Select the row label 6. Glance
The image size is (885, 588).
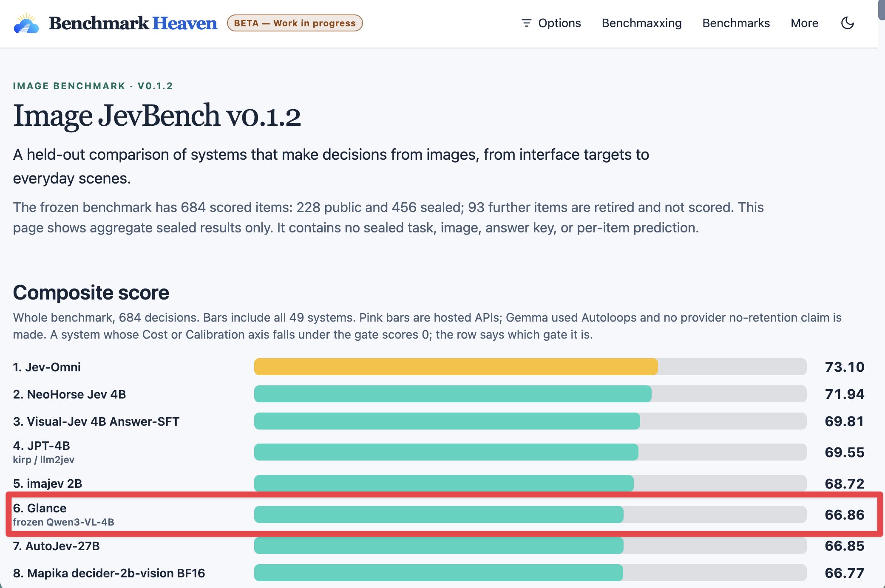click(x=40, y=508)
